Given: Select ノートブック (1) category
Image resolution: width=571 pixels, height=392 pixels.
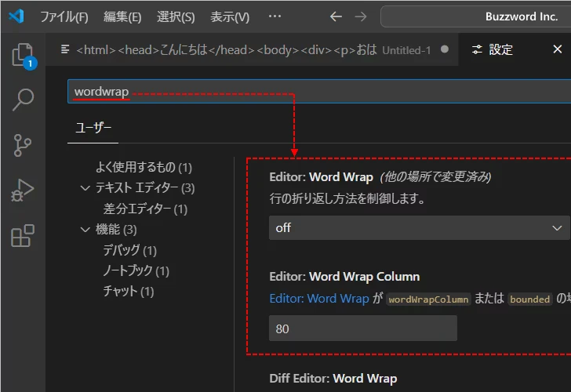Looking at the screenshot, I should point(136,270).
